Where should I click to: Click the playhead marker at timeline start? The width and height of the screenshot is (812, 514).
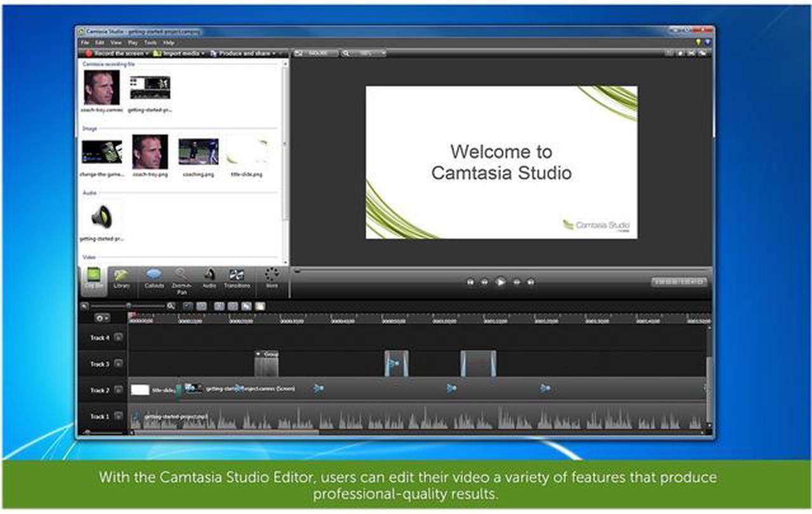coord(131,315)
